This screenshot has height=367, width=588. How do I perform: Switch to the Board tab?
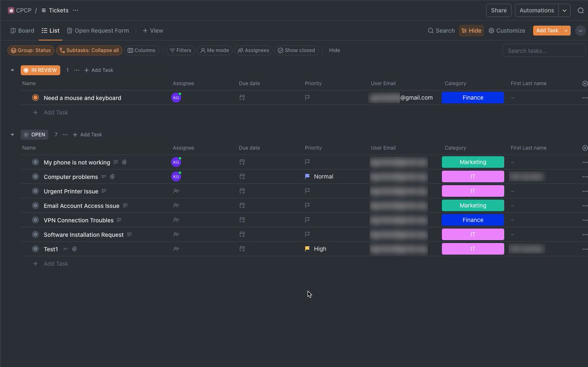[23, 30]
